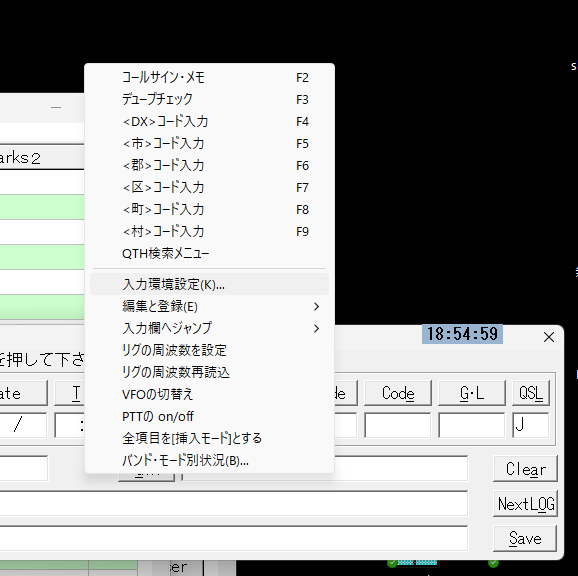Select <村>コード入力 entry
Viewport: 578px width, 576px height.
tap(209, 231)
